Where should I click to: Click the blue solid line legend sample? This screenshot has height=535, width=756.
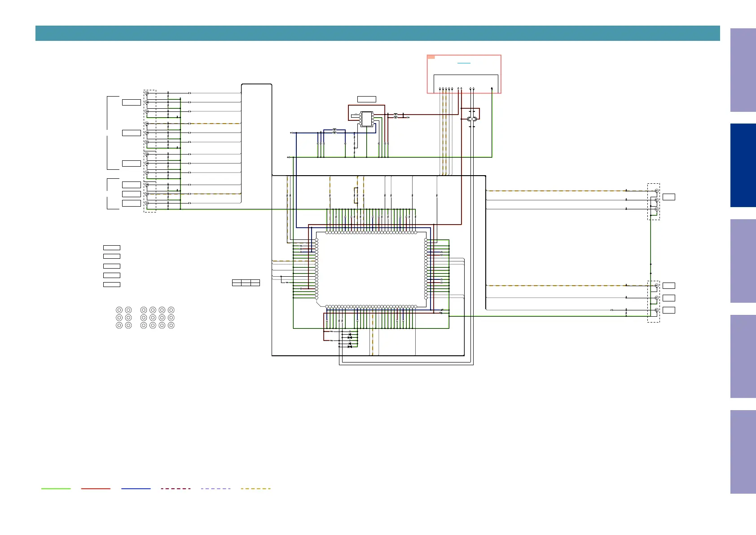tap(136, 488)
